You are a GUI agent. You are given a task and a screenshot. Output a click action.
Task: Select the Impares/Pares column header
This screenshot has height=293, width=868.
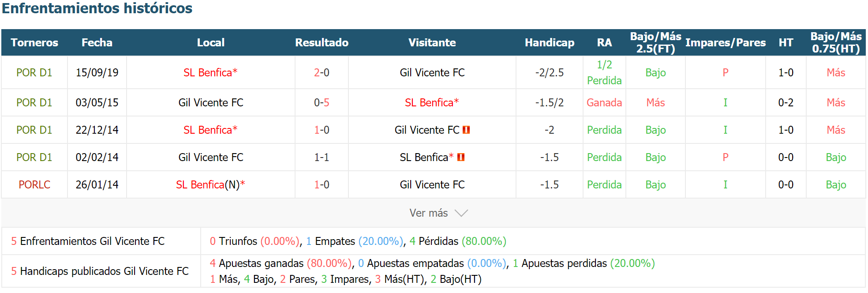coord(726,42)
